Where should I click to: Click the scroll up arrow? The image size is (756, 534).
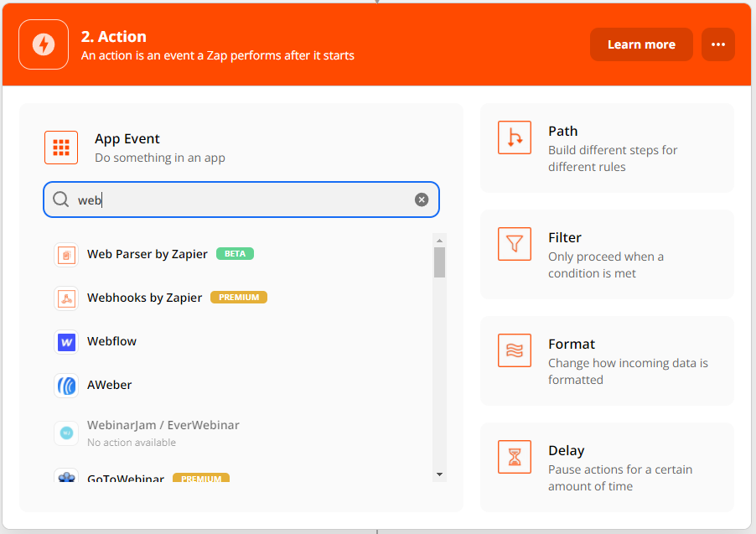tap(439, 241)
